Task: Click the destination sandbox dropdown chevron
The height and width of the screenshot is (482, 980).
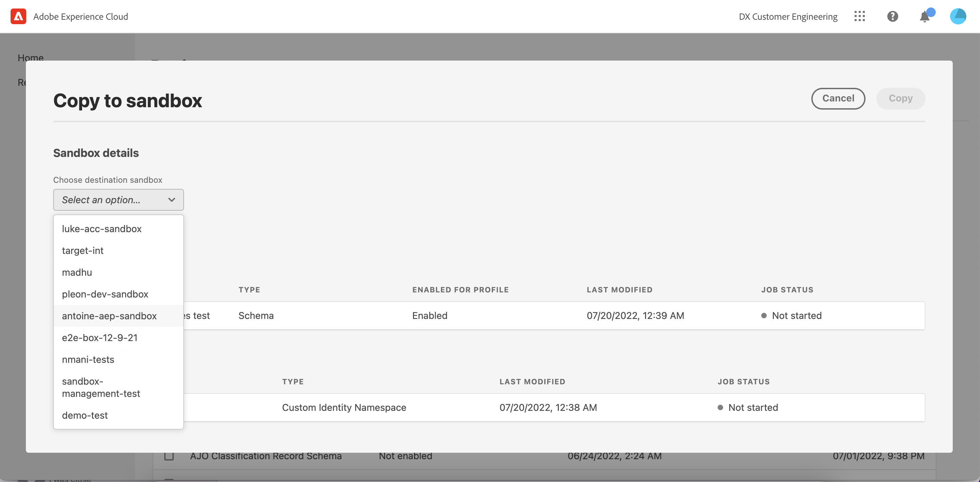Action: 172,199
